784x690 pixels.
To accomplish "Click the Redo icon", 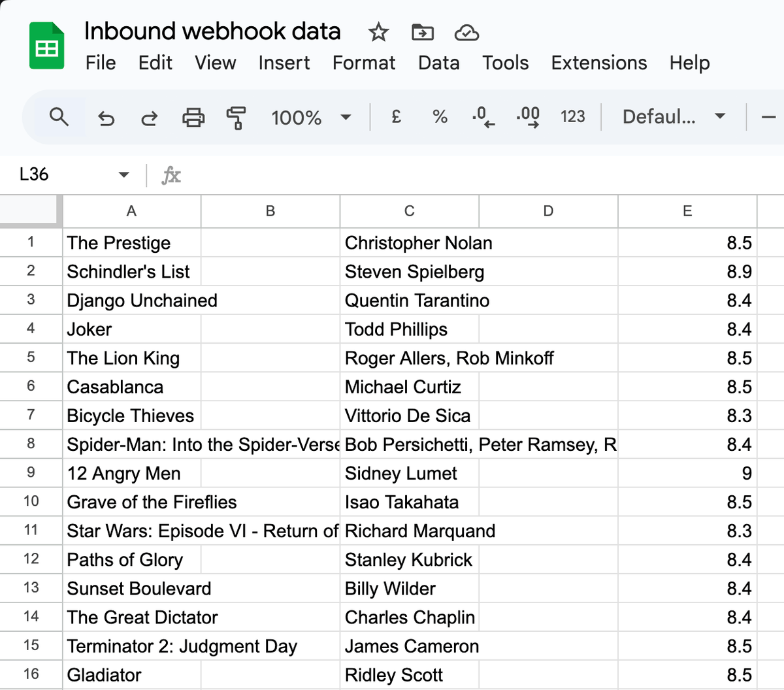I will [149, 118].
